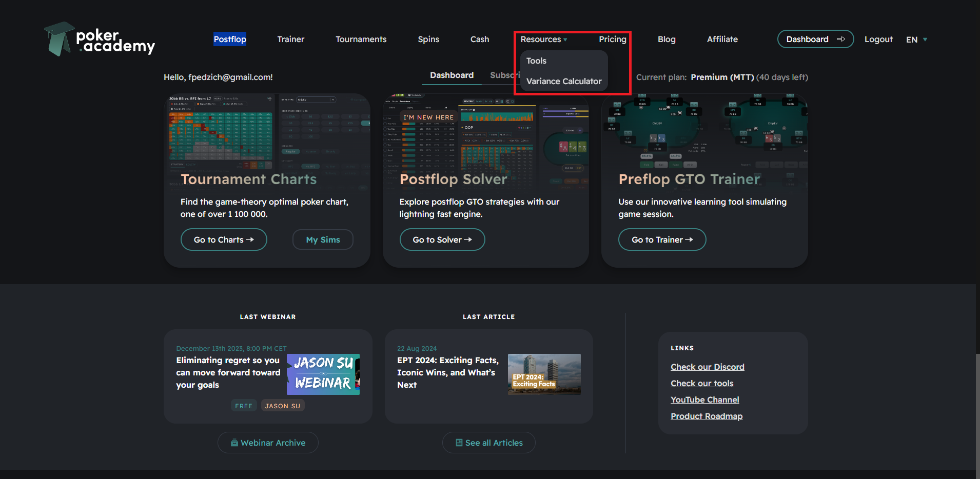Go to Charts for tournaments

pyautogui.click(x=224, y=239)
